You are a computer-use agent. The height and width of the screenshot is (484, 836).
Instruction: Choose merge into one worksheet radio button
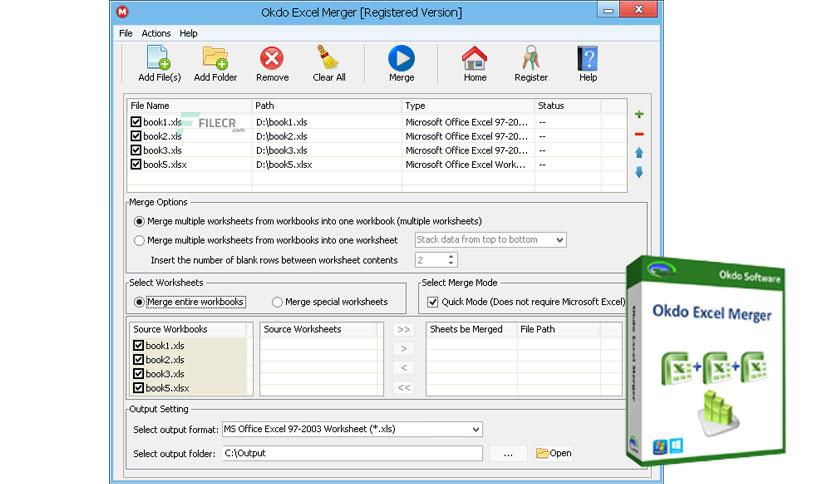click(x=139, y=240)
